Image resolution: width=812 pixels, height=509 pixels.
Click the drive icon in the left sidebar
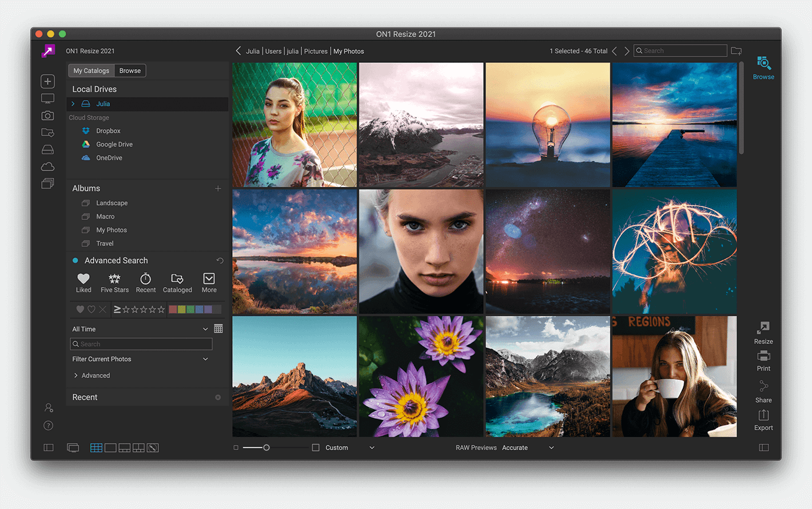(x=48, y=149)
